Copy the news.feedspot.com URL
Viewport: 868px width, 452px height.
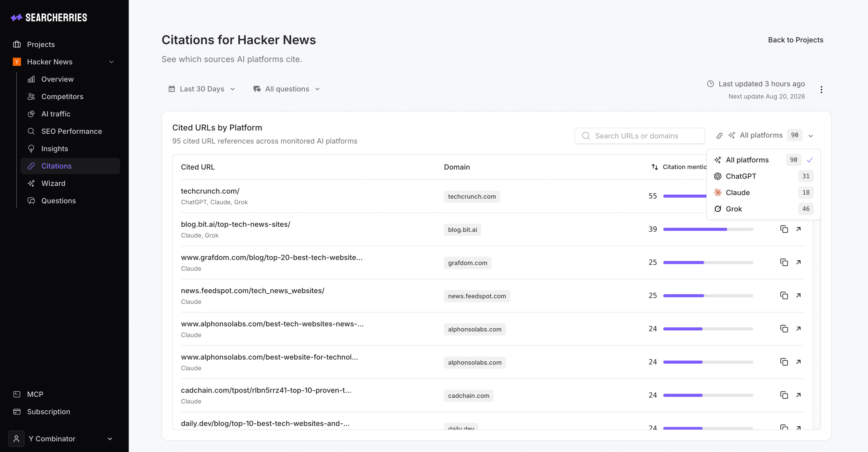point(784,295)
